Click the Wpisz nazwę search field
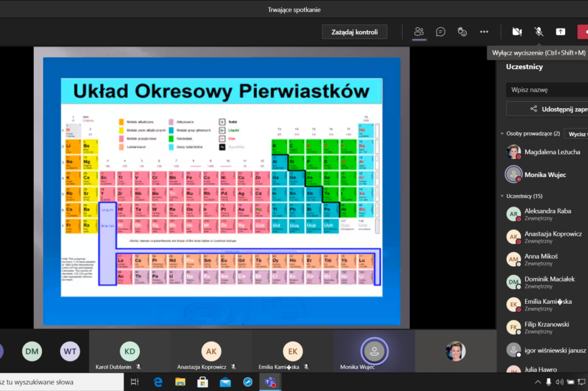 [x=547, y=90]
